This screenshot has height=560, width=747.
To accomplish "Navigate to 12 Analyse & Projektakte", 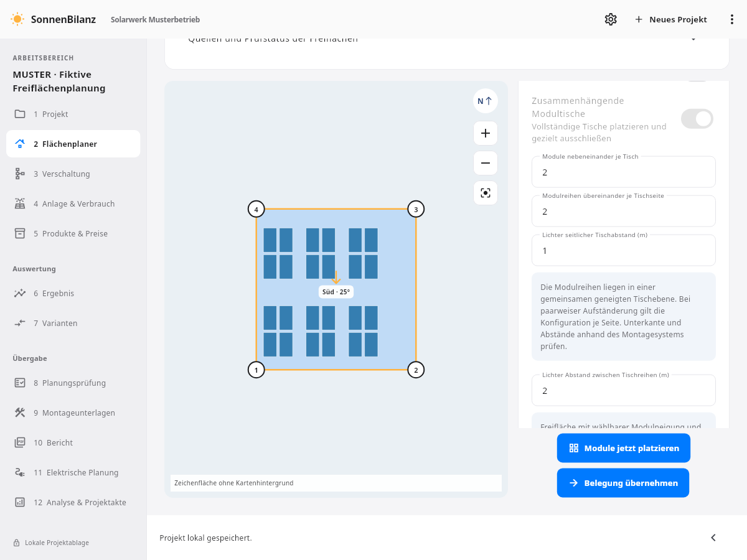I will [x=73, y=502].
